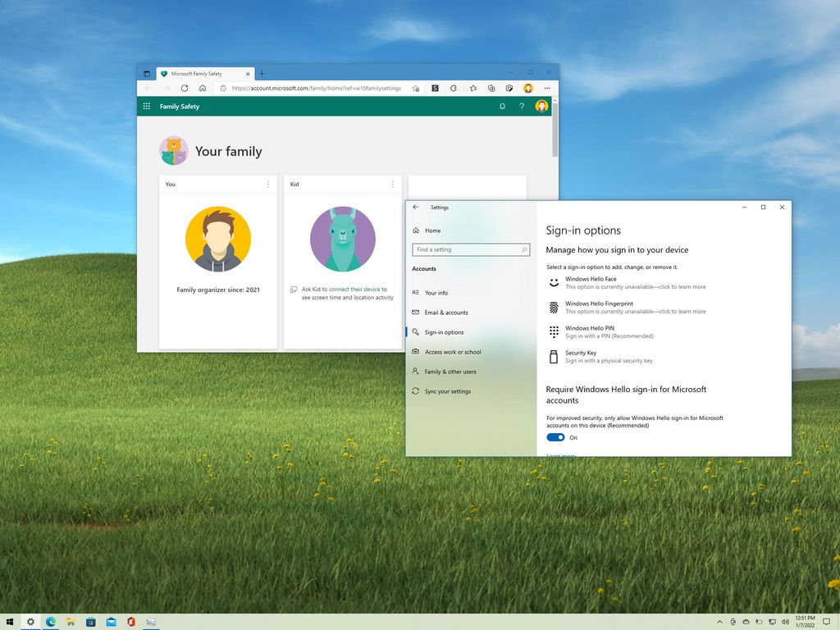Open the app launcher grid in Family Safety
This screenshot has width=840, height=630.
pyautogui.click(x=147, y=106)
